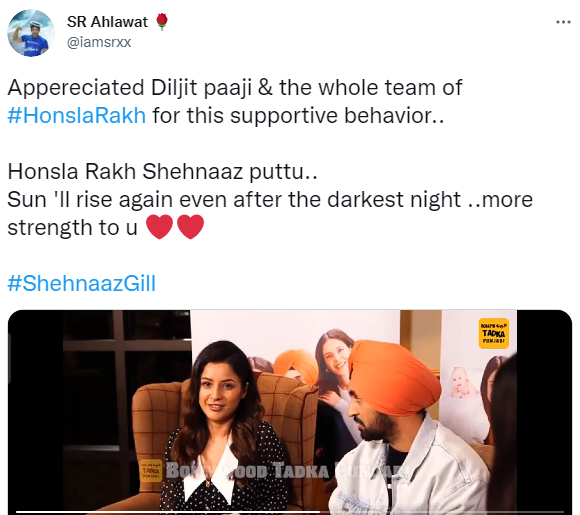
Task: Open SR Ahlawat's profile picture
Action: click(x=31, y=33)
